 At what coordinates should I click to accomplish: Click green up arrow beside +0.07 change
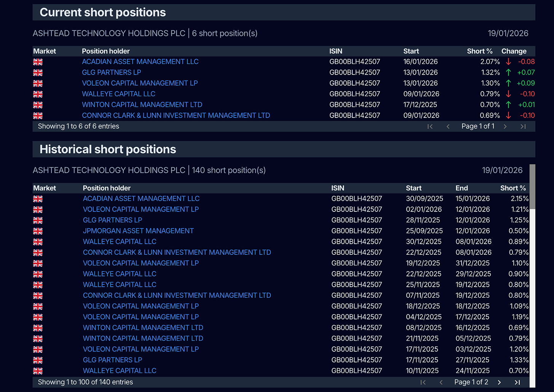pos(508,72)
